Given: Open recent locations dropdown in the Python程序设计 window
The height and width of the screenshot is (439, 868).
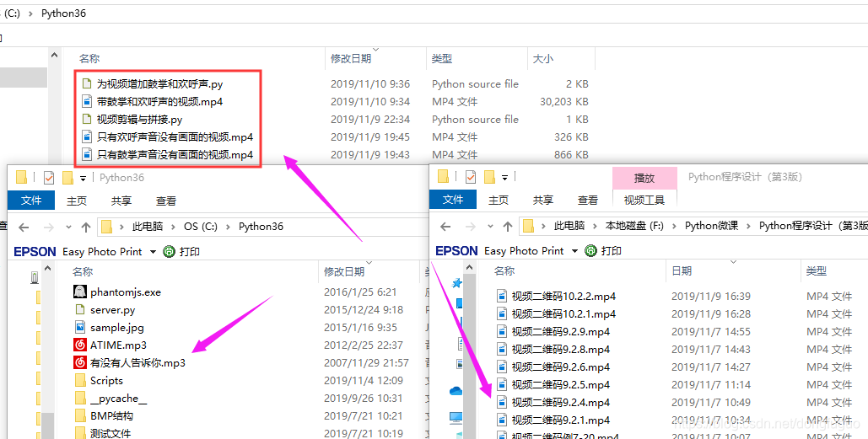Looking at the screenshot, I should [490, 226].
